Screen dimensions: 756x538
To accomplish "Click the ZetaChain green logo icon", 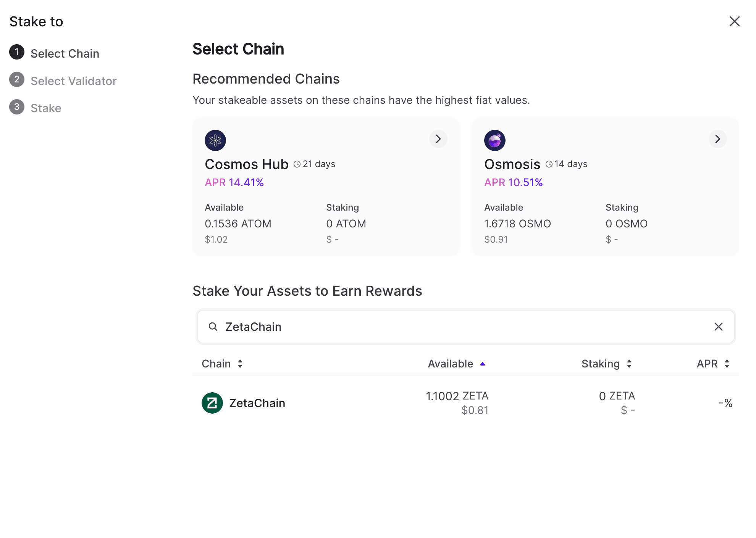I will pyautogui.click(x=212, y=403).
